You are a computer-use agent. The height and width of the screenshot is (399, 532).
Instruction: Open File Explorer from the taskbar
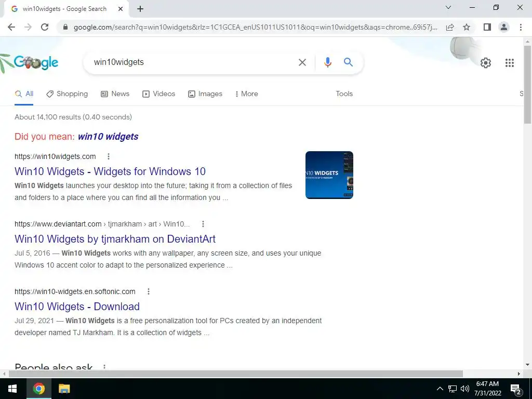tap(64, 389)
